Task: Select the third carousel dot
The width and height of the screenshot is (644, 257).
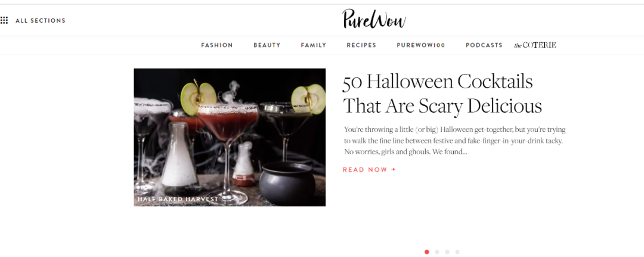Action: (447, 252)
